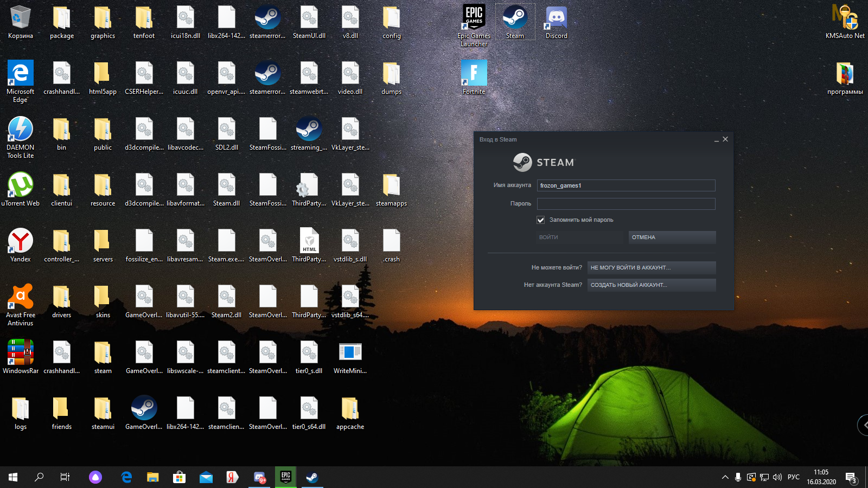The image size is (868, 488).
Task: Select the graphics folder icon
Action: (x=103, y=22)
